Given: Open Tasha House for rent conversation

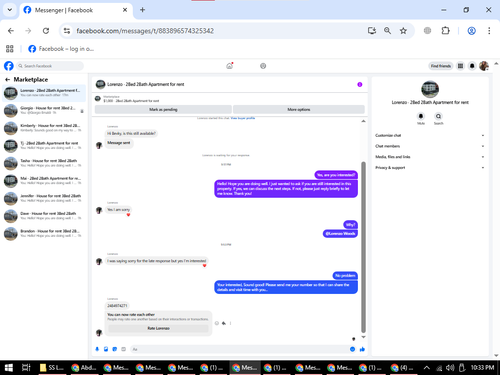Looking at the screenshot, I should (x=44, y=163).
